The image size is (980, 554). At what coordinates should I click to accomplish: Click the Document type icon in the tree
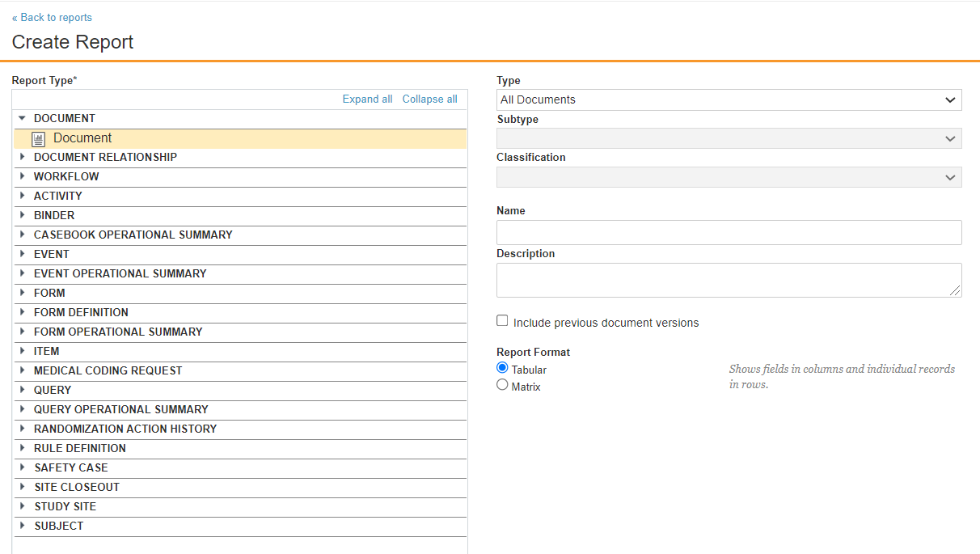click(37, 137)
